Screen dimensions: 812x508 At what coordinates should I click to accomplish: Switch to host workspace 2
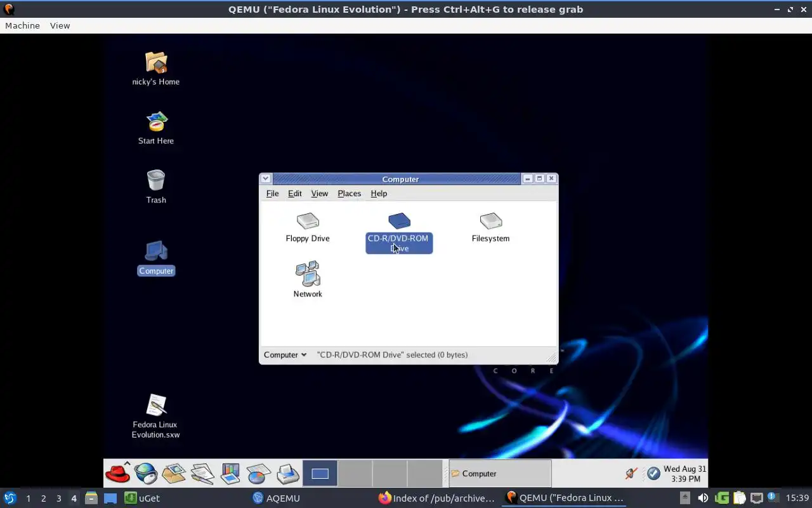click(43, 498)
